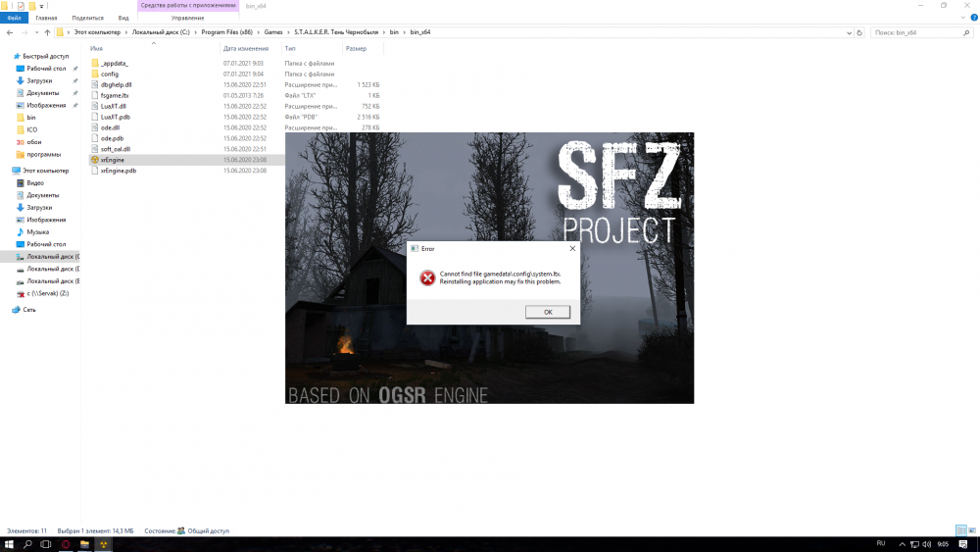Open Task View on taskbar

46,544
